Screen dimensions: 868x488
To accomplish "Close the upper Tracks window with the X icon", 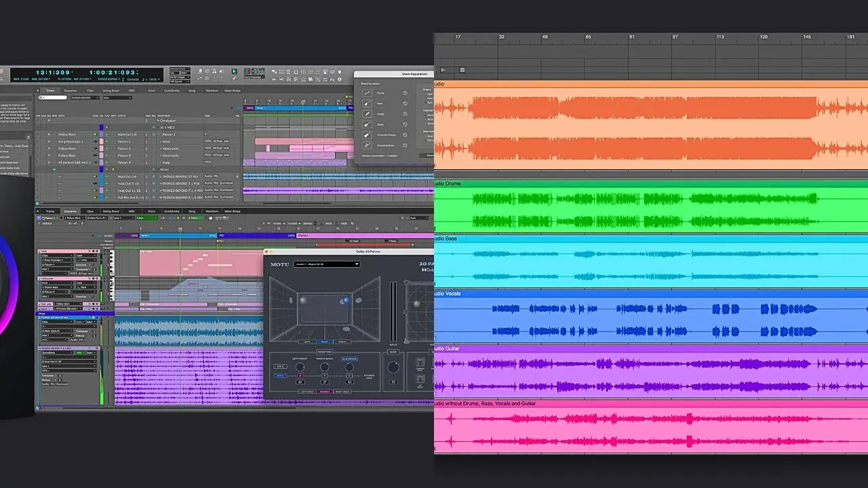I will 37,90.
